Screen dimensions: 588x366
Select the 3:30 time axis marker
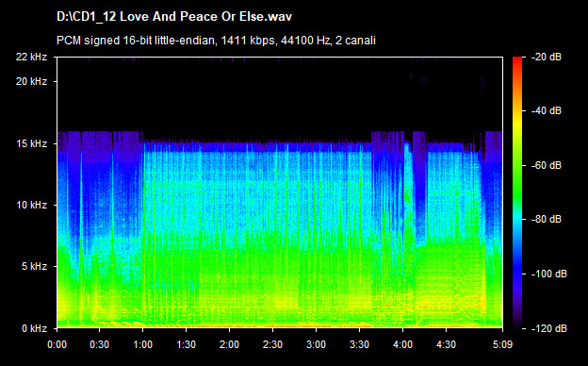click(x=359, y=344)
